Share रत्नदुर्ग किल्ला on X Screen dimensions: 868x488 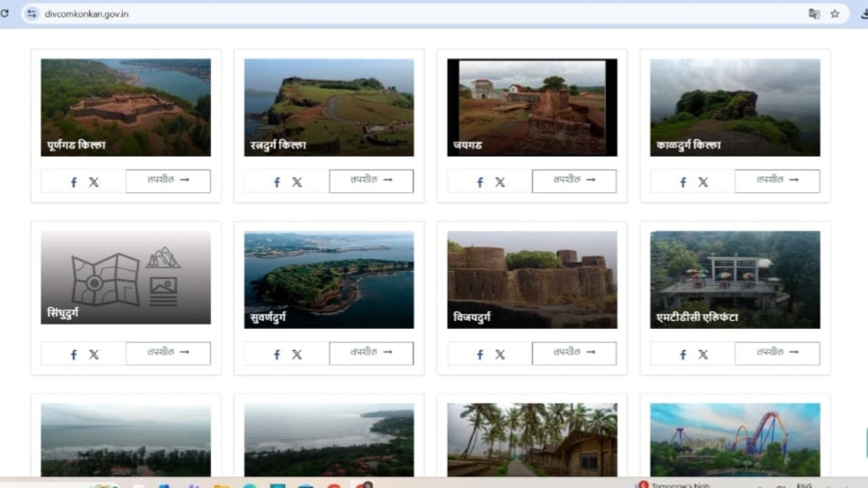click(x=297, y=181)
